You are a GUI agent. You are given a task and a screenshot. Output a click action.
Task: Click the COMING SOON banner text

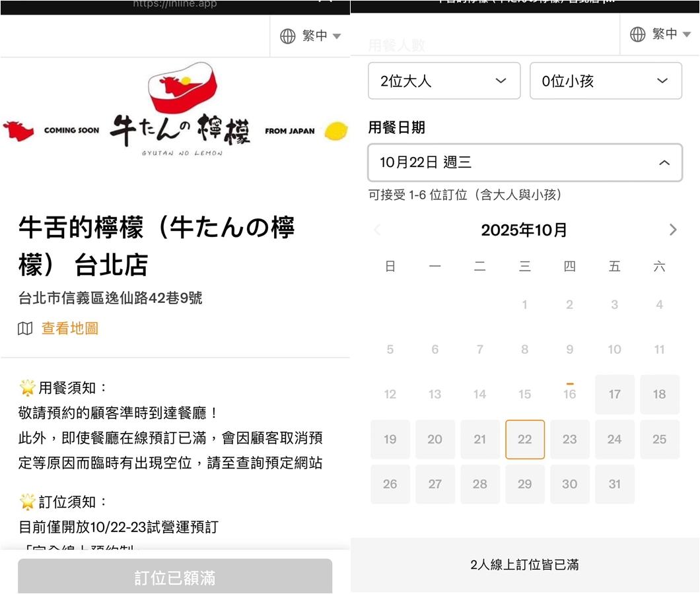[x=71, y=130]
